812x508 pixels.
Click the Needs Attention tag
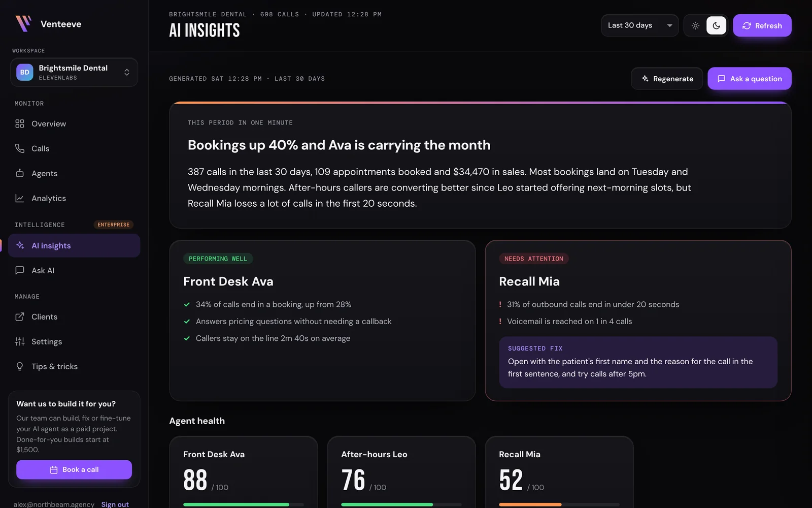pos(533,259)
